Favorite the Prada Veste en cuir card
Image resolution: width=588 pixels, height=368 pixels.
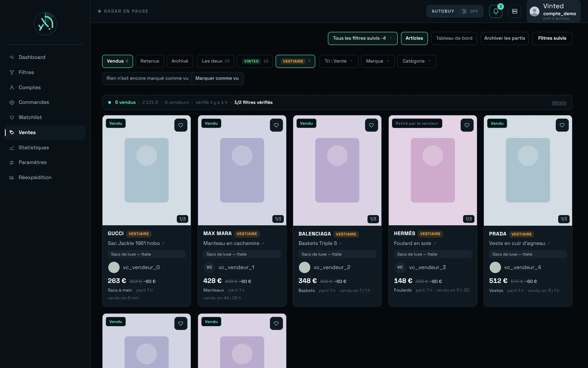point(562,125)
